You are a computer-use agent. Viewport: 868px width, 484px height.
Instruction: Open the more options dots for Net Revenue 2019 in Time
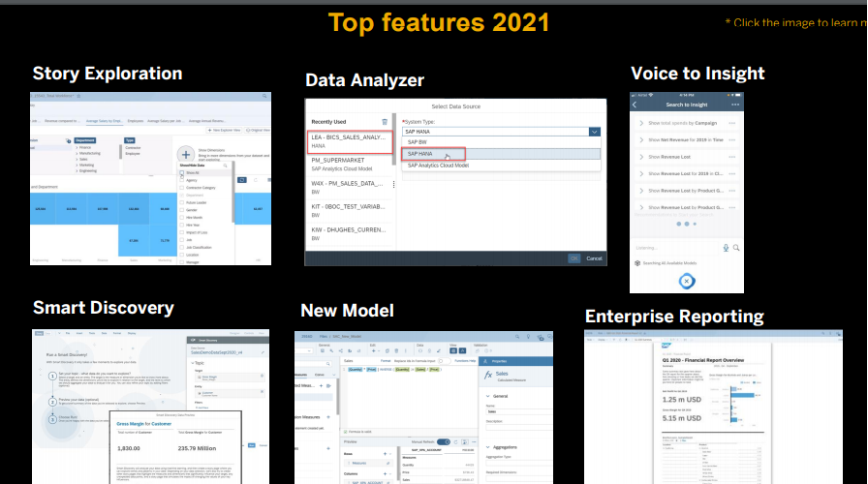coord(731,140)
